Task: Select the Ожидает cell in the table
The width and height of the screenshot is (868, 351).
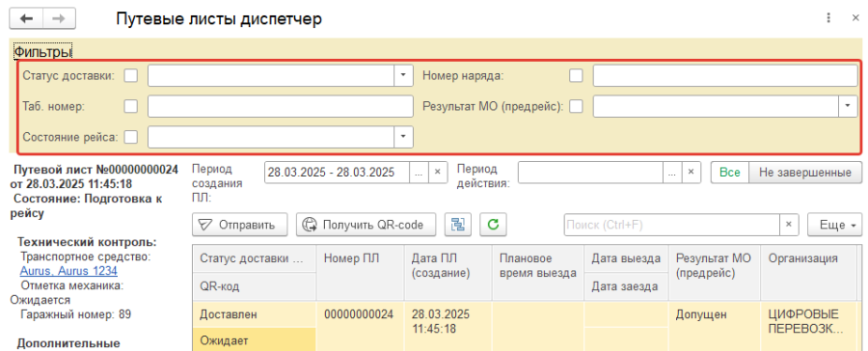Action: (x=254, y=338)
